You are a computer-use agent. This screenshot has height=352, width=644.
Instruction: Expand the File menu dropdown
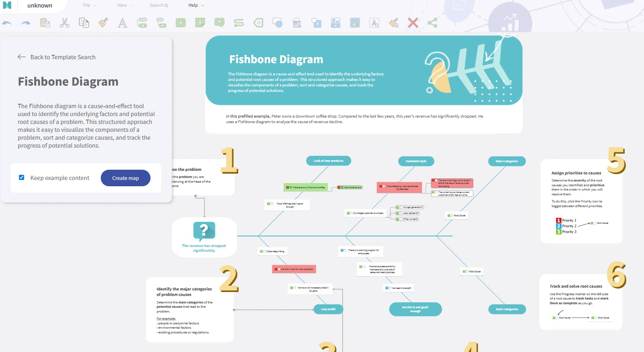(x=89, y=6)
